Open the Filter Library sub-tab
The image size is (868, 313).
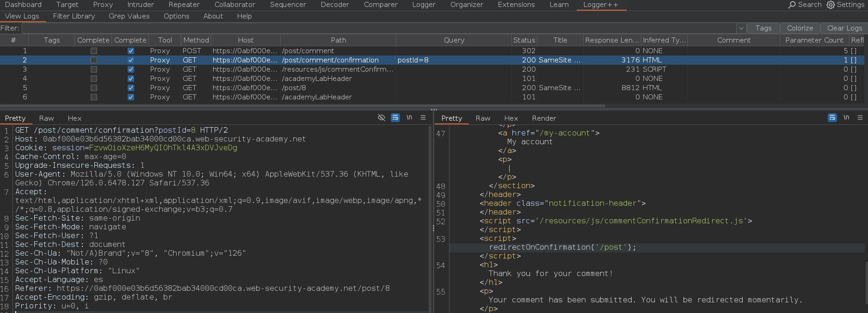tap(74, 16)
